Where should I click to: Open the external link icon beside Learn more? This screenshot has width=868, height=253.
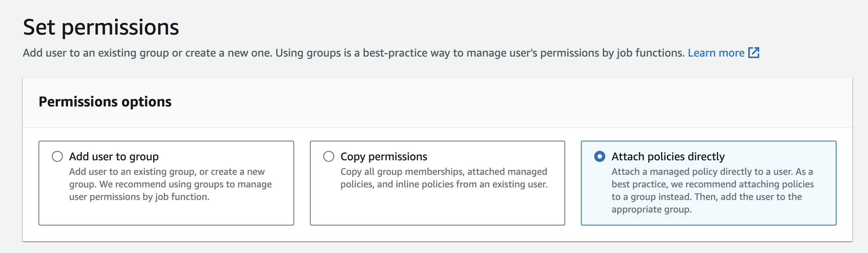[754, 53]
